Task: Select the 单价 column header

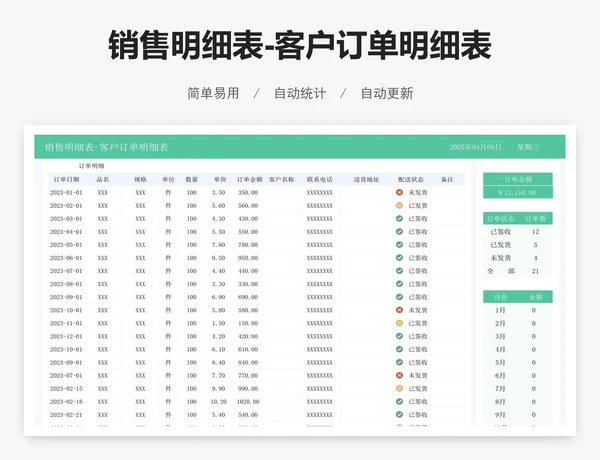Action: [220, 179]
